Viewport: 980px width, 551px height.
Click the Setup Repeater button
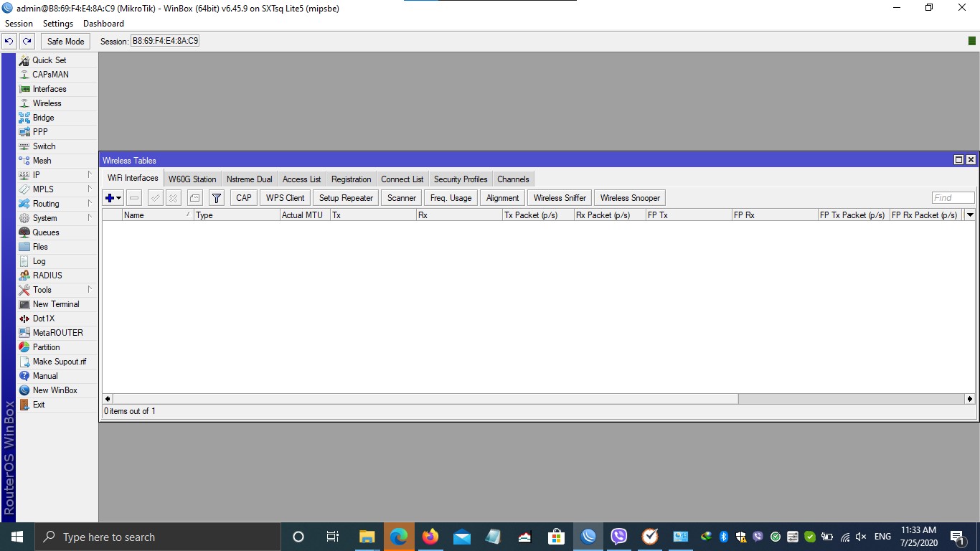[347, 198]
